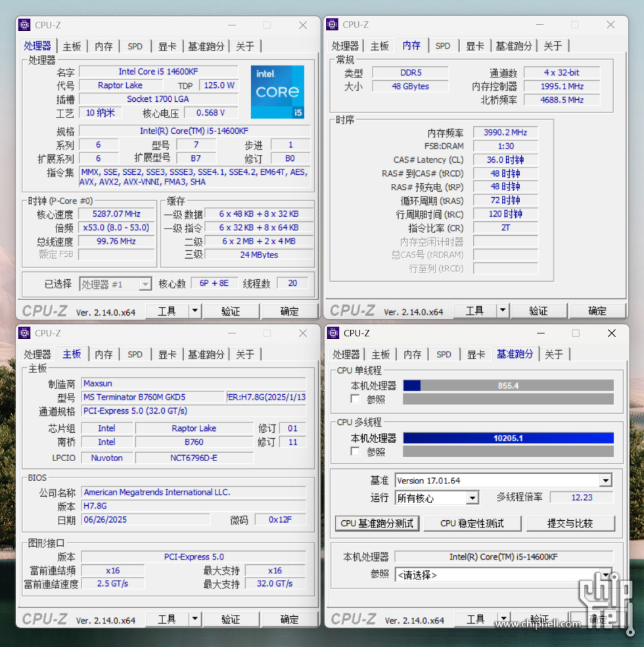Click the 线程数 value 20

point(292,283)
